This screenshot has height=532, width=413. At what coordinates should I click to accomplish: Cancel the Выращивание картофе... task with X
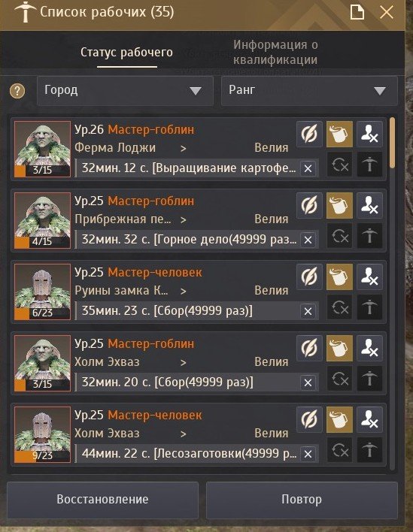click(x=308, y=168)
